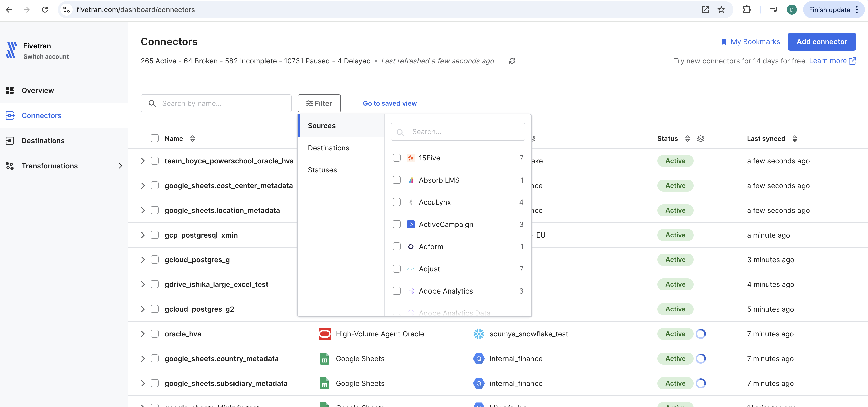868x407 pixels.
Task: Expand the google_sheets.location_metadata row
Action: (143, 210)
